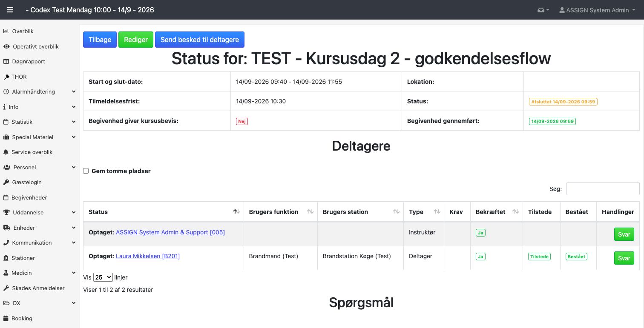The width and height of the screenshot is (644, 328).
Task: Sort by the Status column header
Action: tap(164, 212)
